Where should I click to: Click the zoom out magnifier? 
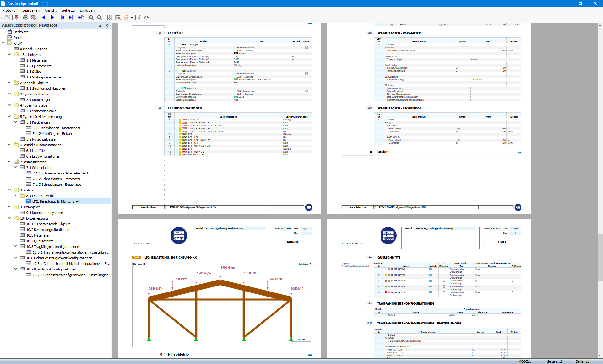(x=100, y=18)
